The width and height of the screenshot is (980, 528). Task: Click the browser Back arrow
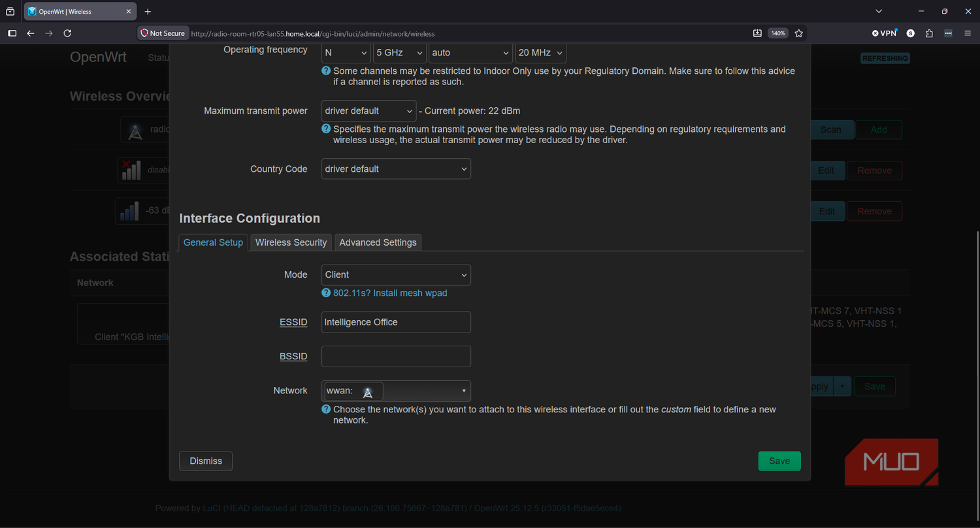[x=30, y=33]
